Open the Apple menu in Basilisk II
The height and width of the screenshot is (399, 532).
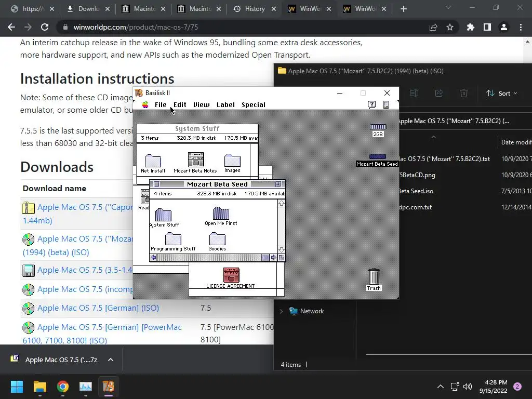coord(145,104)
